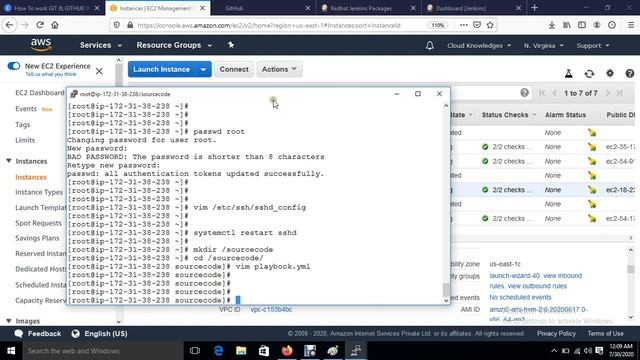The width and height of the screenshot is (640, 360).
Task: Switch to Firefox in the taskbar
Action: [x=287, y=351]
